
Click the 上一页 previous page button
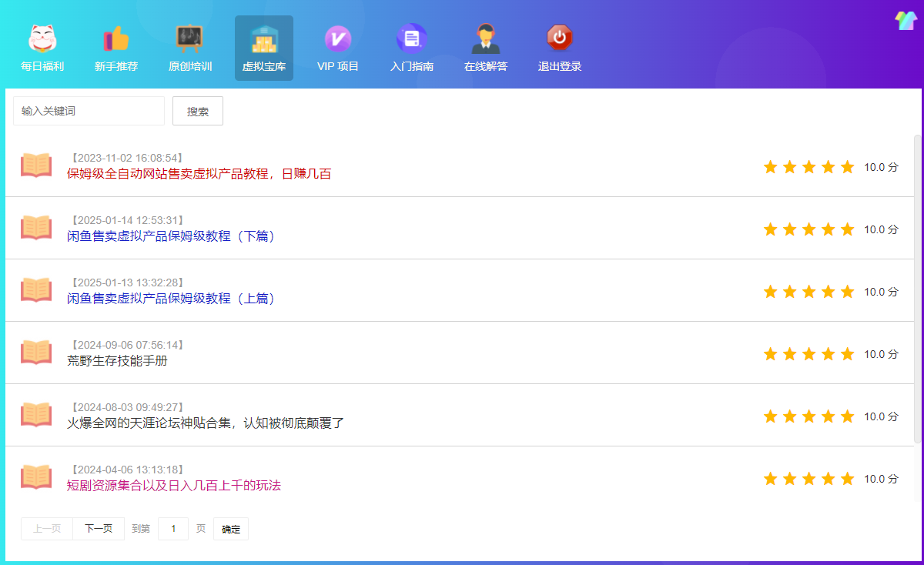47,529
